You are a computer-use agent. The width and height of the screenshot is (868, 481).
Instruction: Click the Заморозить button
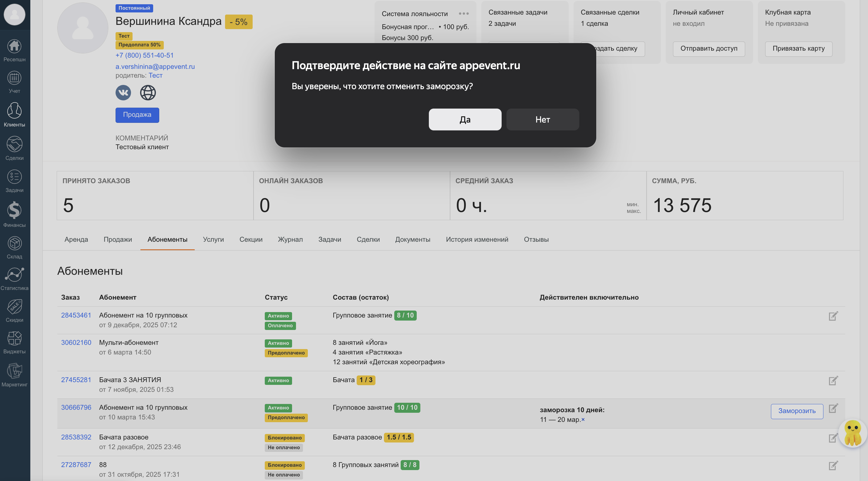tap(796, 411)
